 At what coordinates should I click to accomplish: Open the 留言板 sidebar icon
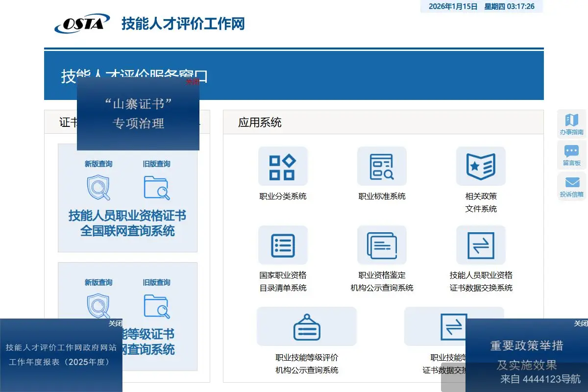click(571, 154)
